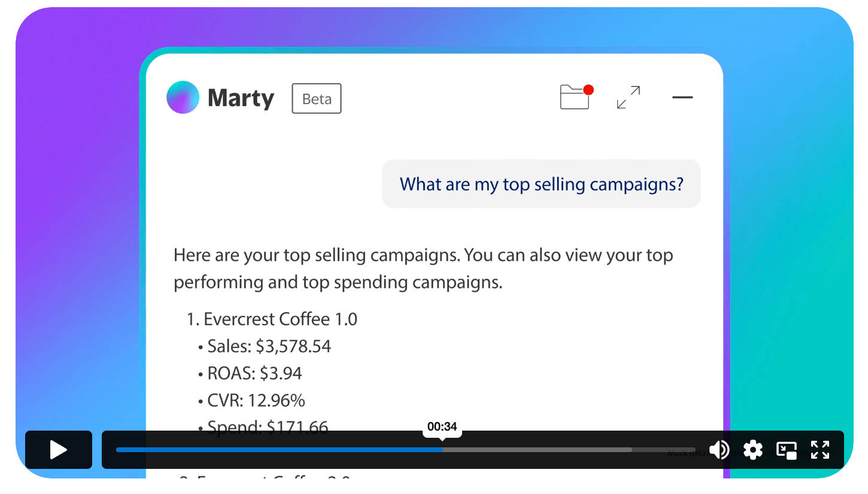Image resolution: width=868 pixels, height=494 pixels.
Task: Click the CVR: 12.96% line
Action: [x=256, y=401]
